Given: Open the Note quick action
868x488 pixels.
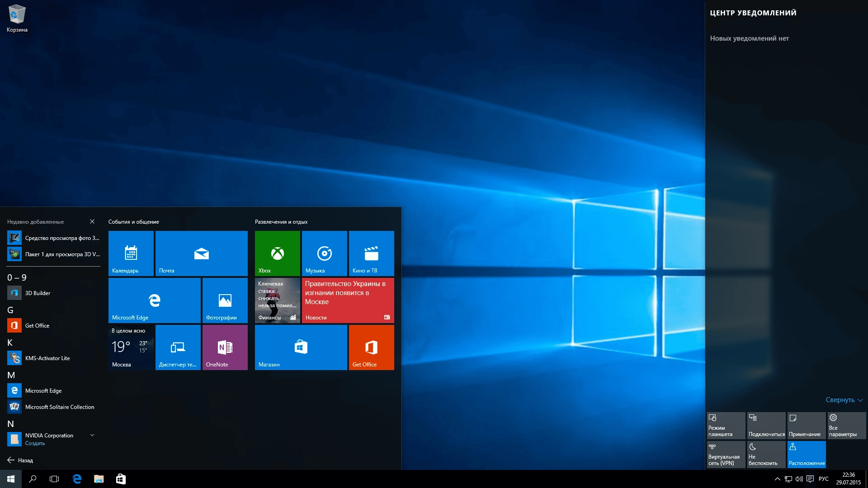Looking at the screenshot, I should (x=807, y=426).
